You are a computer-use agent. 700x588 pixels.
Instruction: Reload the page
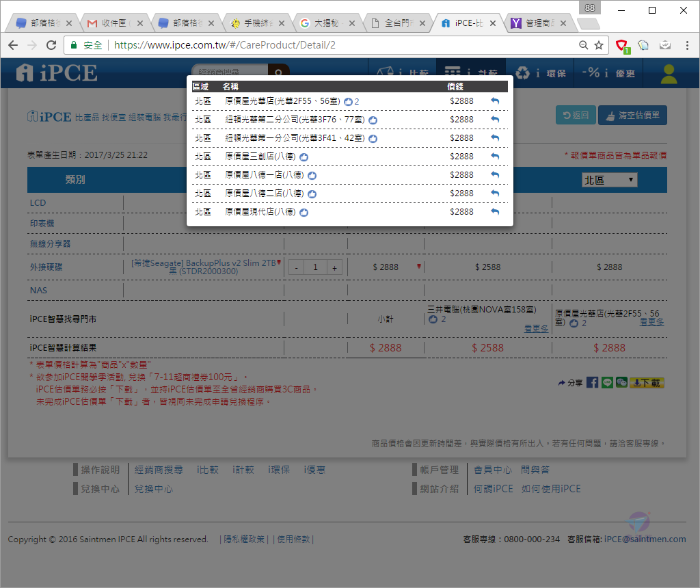pos(51,45)
